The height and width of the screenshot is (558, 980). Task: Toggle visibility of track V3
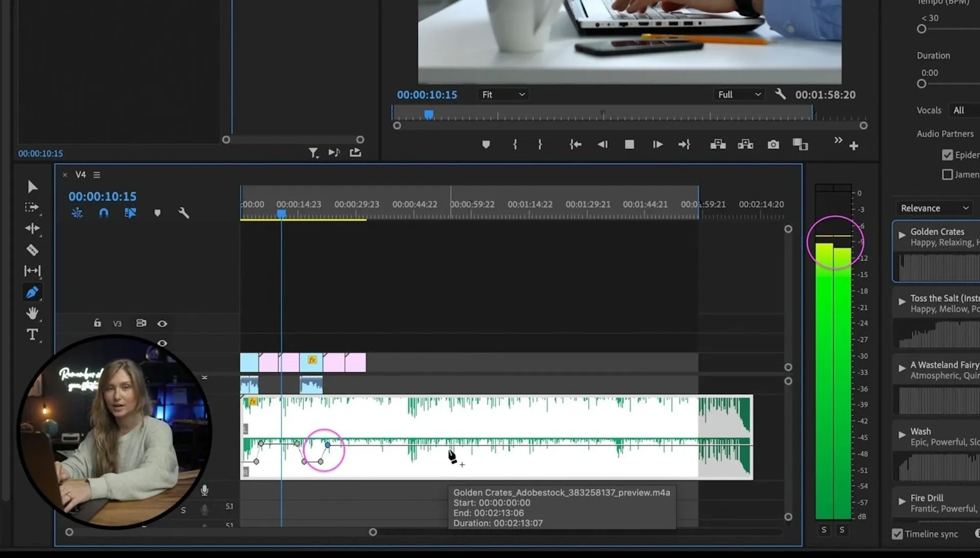[x=162, y=323]
